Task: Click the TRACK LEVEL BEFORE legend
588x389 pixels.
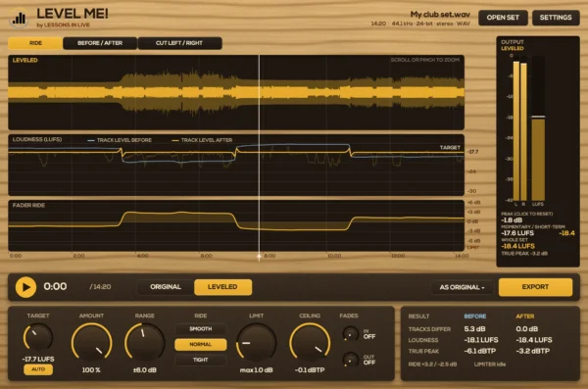Action: pos(120,140)
